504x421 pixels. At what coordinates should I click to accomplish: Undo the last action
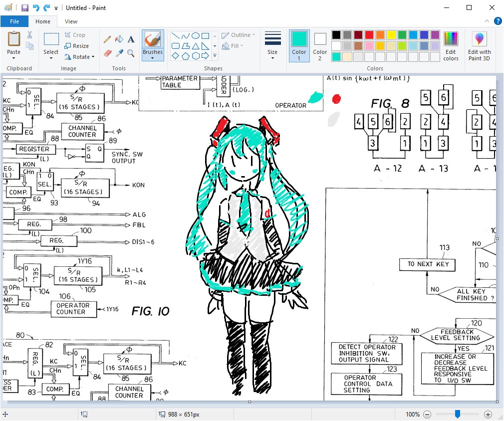36,7
